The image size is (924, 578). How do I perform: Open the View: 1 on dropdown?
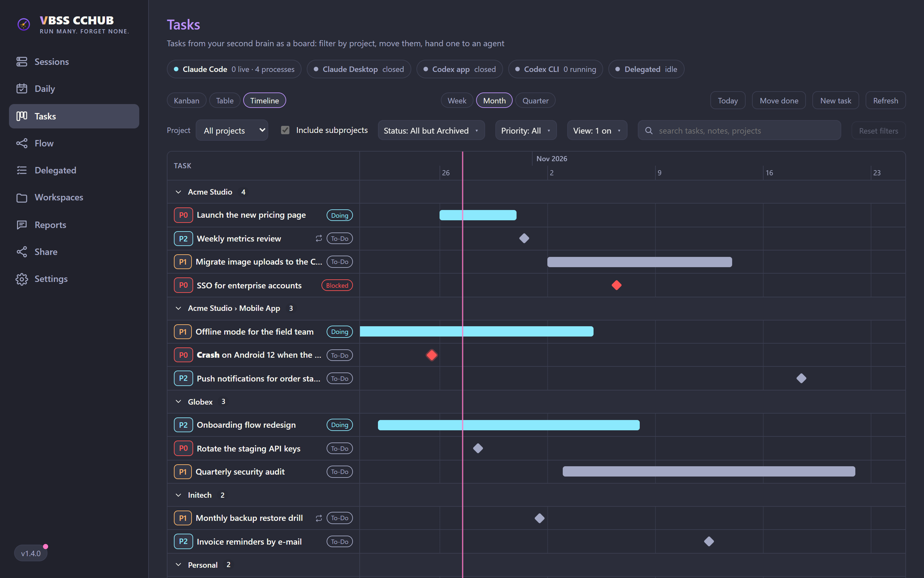tap(597, 130)
